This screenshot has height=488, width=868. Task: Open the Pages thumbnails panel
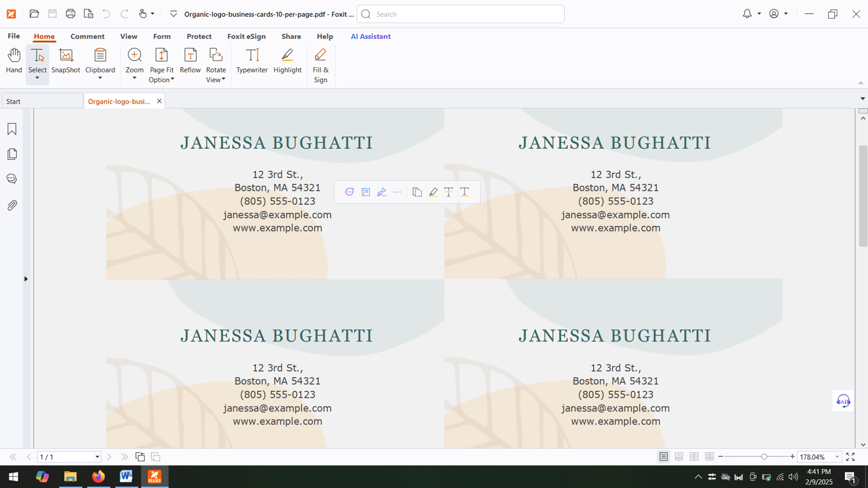[x=12, y=154]
